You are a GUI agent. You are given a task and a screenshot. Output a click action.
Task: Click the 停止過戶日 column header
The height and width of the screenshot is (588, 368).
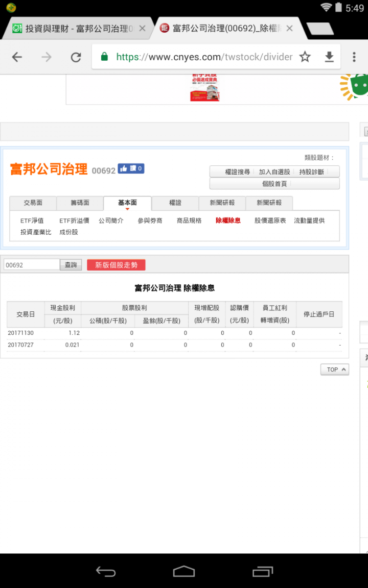coord(319,314)
